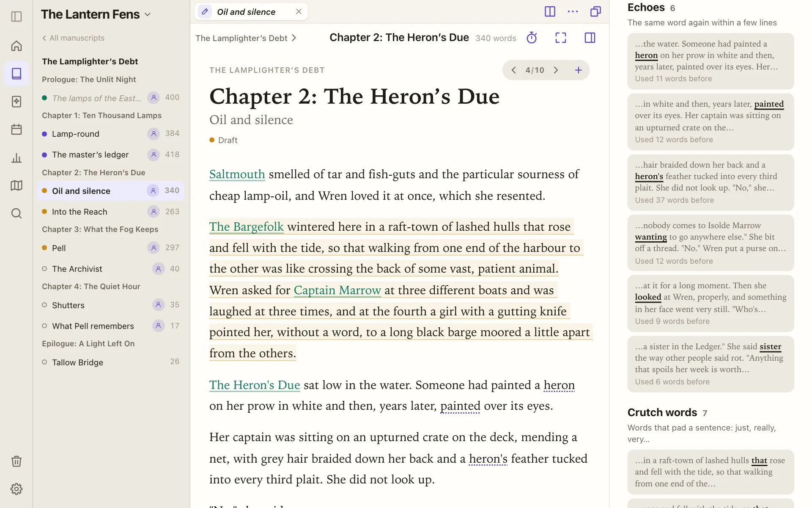812x508 pixels.
Task: Open the Draft status label
Action: point(223,140)
